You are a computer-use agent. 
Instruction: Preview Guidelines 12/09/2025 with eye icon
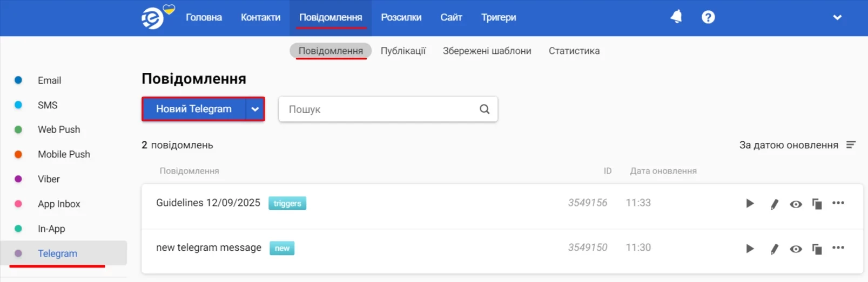[x=796, y=204]
